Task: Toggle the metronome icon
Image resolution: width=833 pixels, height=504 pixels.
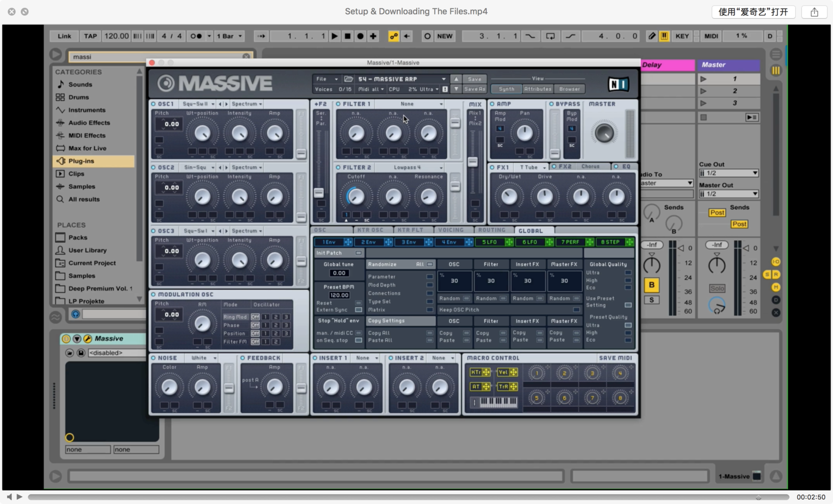Action: [196, 36]
